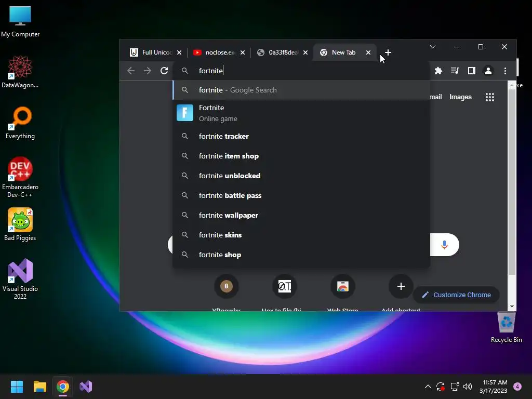Click the address bar containing fortnite
The height and width of the screenshot is (399, 532).
pos(301,71)
